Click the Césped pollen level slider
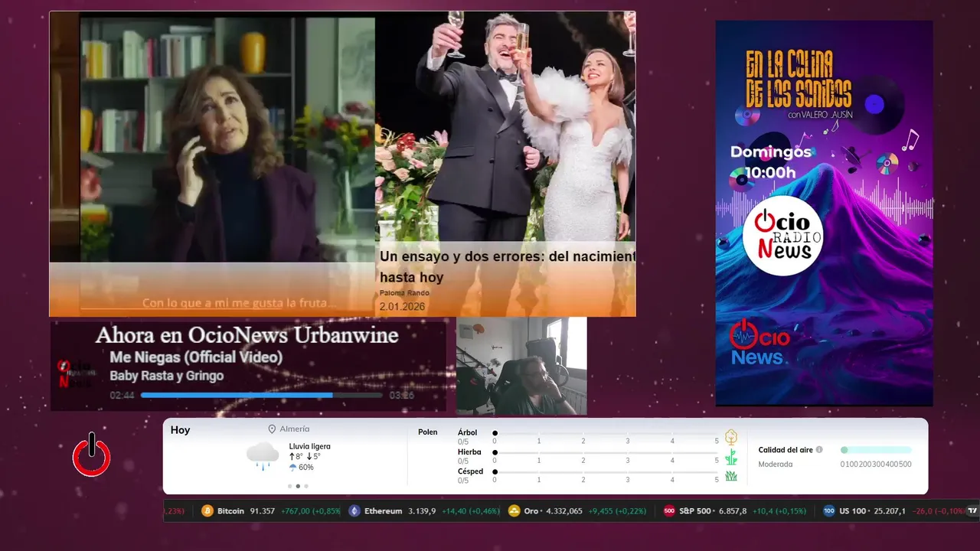980x551 pixels. pyautogui.click(x=606, y=471)
